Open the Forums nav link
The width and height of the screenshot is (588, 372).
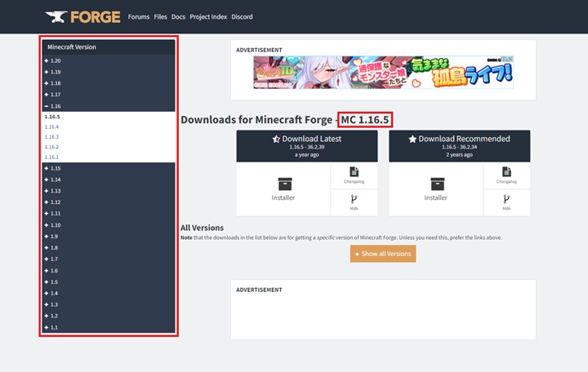139,17
